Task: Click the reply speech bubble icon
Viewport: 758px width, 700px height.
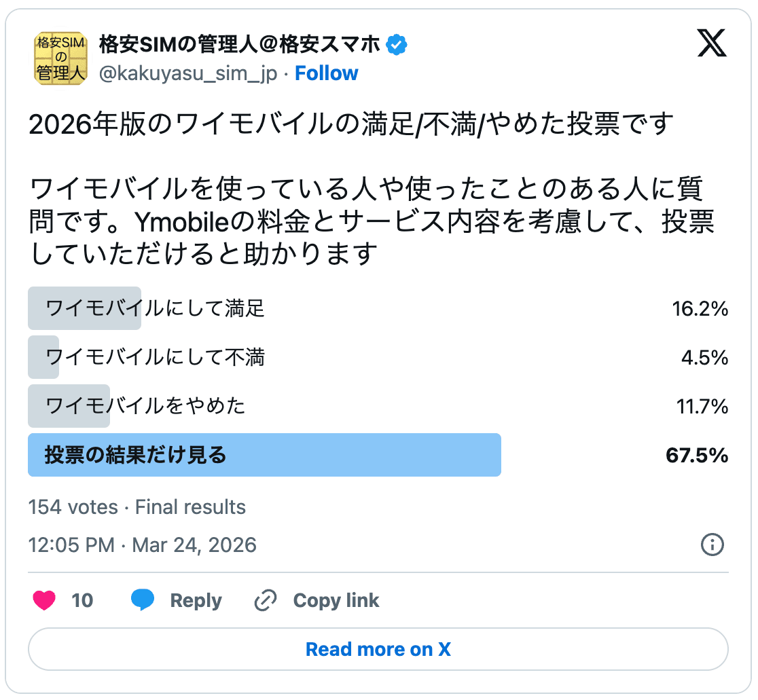Action: (143, 600)
